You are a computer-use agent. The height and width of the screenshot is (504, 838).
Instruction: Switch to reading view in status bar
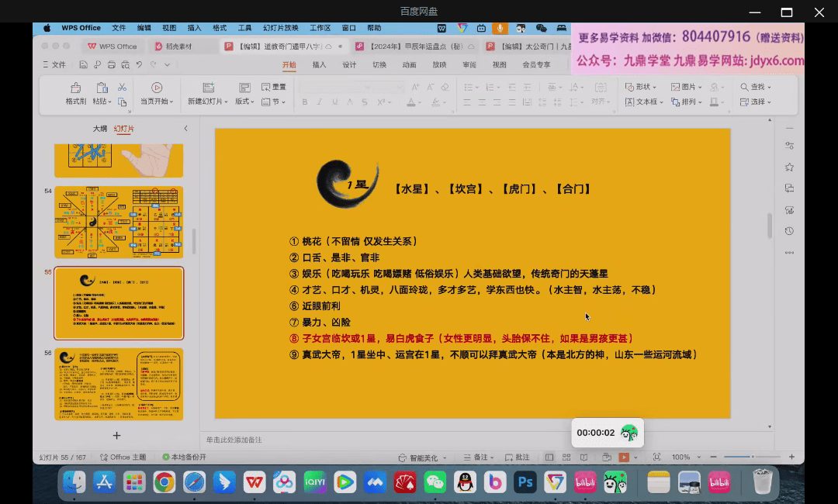[583, 457]
